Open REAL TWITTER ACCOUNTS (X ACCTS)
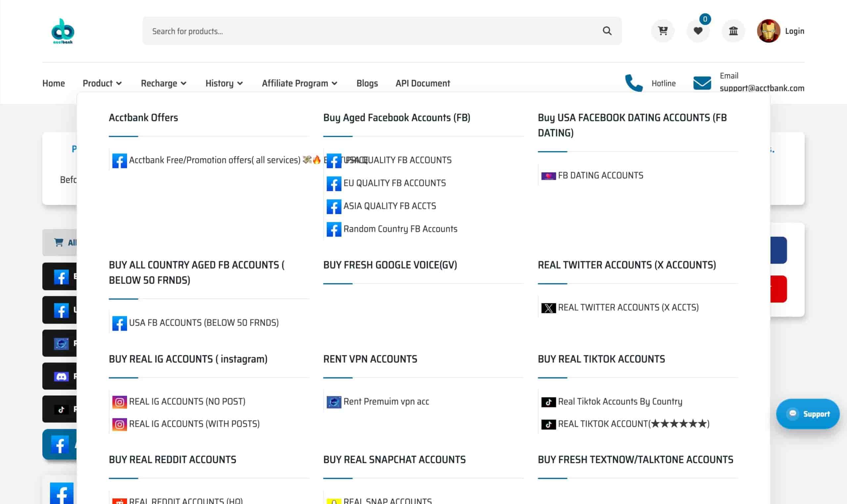Screen dimensions: 847x504 pyautogui.click(x=628, y=307)
